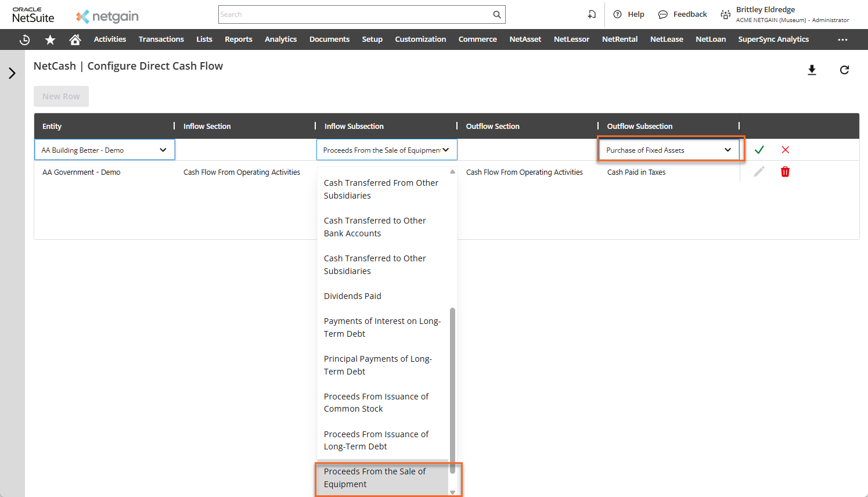Click the Help link

(x=629, y=15)
